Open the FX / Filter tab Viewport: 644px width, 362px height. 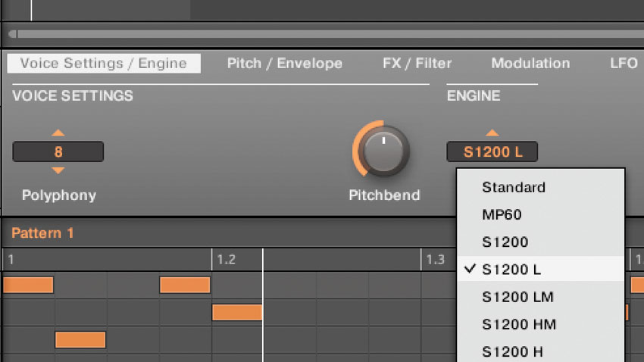pyautogui.click(x=417, y=64)
